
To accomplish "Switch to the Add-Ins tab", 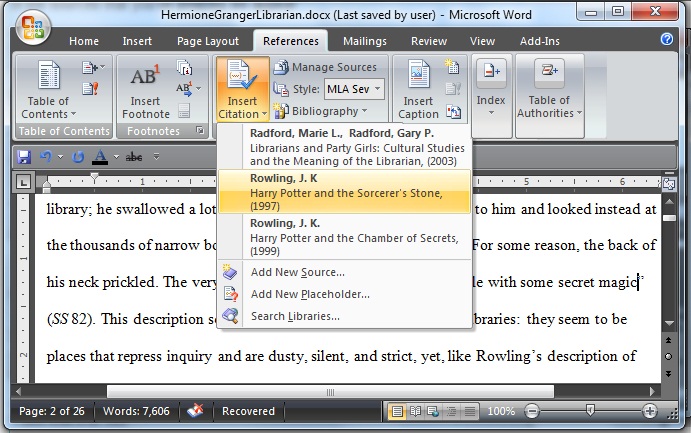I will click(539, 41).
